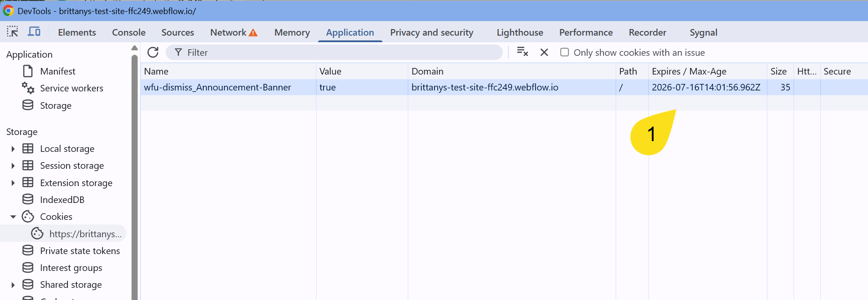The width and height of the screenshot is (868, 300).
Task: Toggle the device toolbar icon
Action: click(34, 32)
